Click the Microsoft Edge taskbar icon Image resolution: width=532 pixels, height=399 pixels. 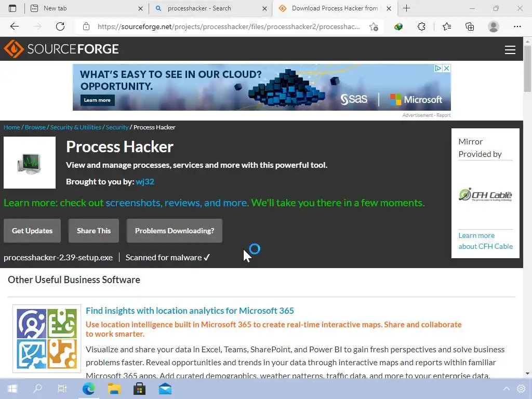tap(88, 389)
